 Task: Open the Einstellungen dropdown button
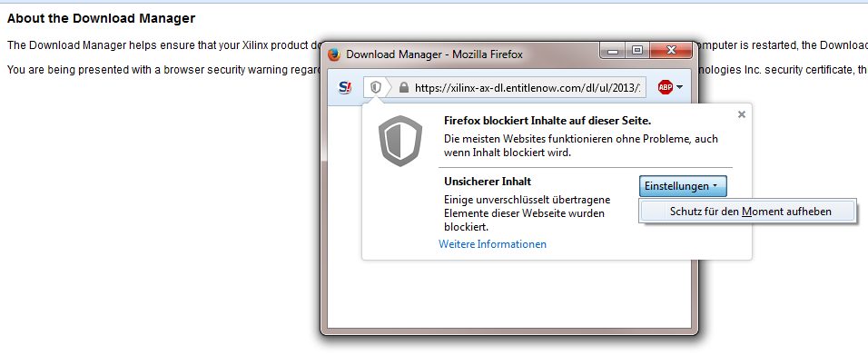coord(683,186)
